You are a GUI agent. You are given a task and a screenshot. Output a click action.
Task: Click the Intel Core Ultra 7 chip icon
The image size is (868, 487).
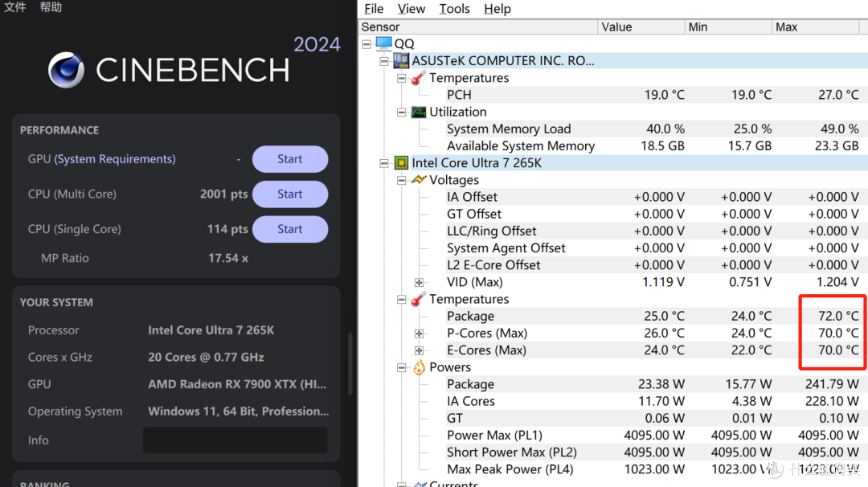coord(401,162)
